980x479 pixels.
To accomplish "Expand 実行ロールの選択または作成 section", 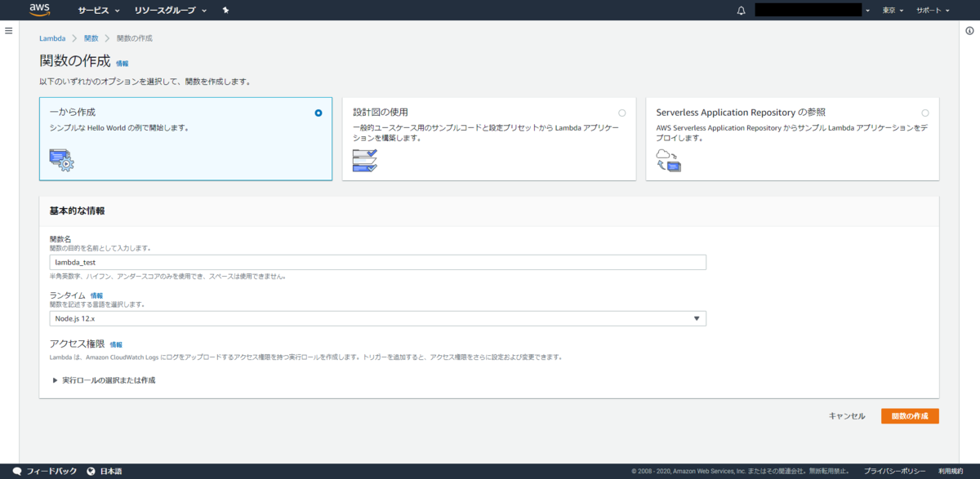I will (x=104, y=380).
